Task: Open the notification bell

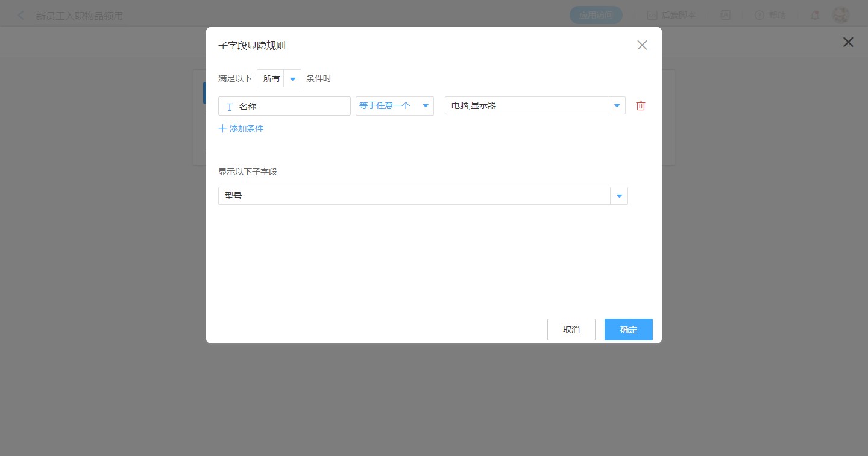Action: [x=814, y=16]
